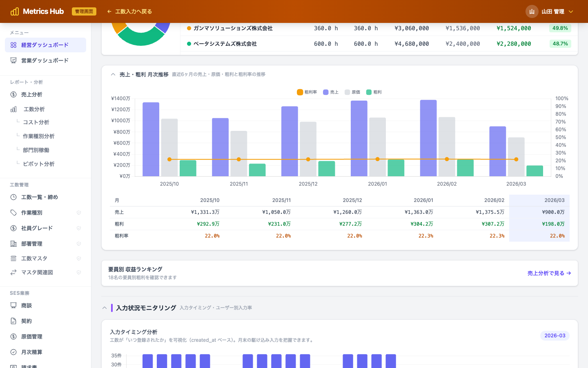The image size is (588, 368).
Task: Open the 山田 管理 user menu chevron
Action: [571, 11]
